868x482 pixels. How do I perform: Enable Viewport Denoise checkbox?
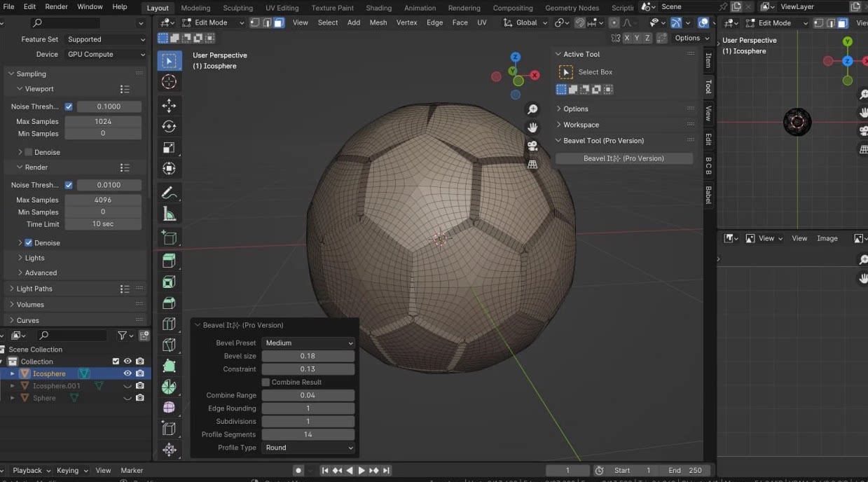pos(29,152)
